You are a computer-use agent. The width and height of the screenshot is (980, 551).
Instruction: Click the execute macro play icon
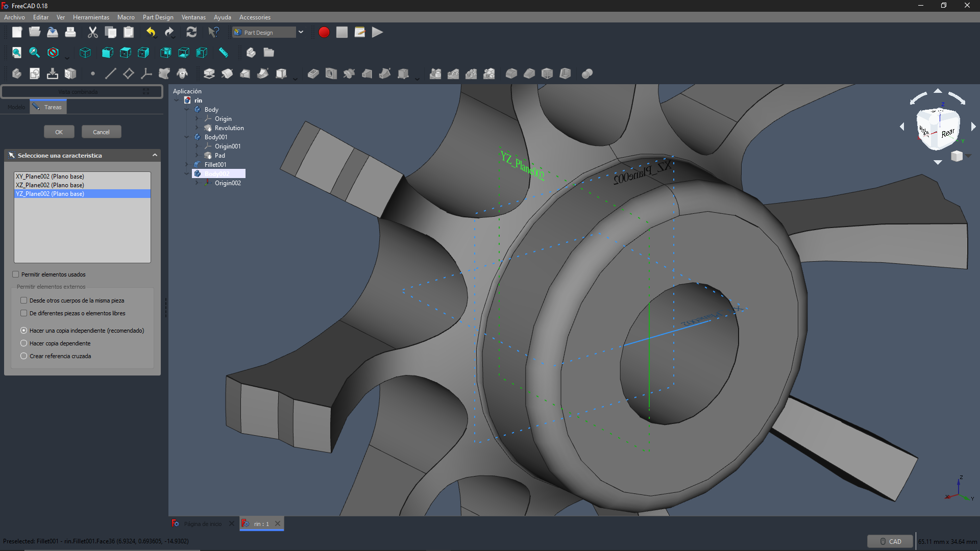[x=377, y=33]
